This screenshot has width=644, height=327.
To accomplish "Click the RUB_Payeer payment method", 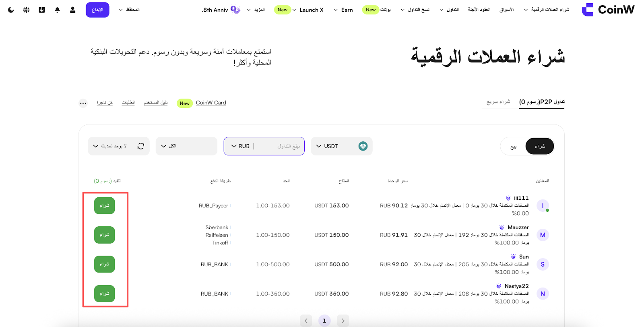I will tap(213, 205).
